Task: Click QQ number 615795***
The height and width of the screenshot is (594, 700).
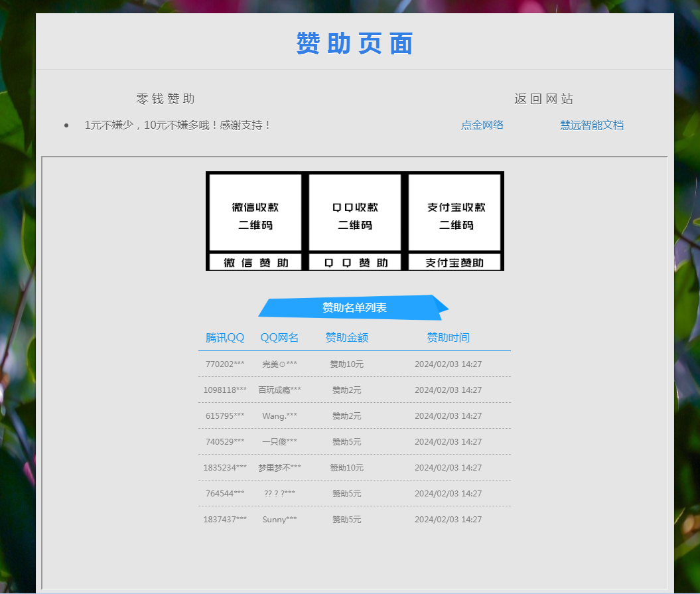Action: click(x=225, y=415)
